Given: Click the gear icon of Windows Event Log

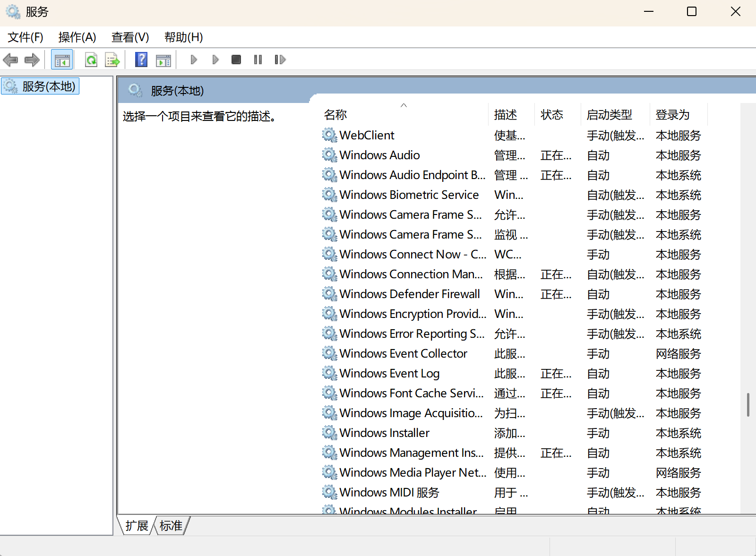Looking at the screenshot, I should [330, 373].
